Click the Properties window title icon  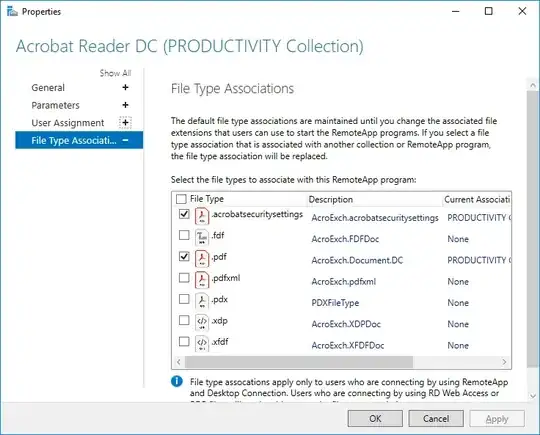tap(12, 11)
